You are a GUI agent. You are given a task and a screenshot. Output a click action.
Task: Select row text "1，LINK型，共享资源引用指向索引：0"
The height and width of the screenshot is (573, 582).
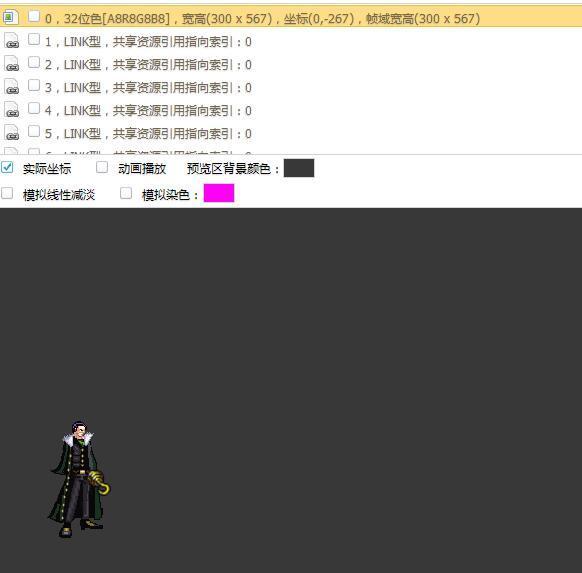point(148,42)
